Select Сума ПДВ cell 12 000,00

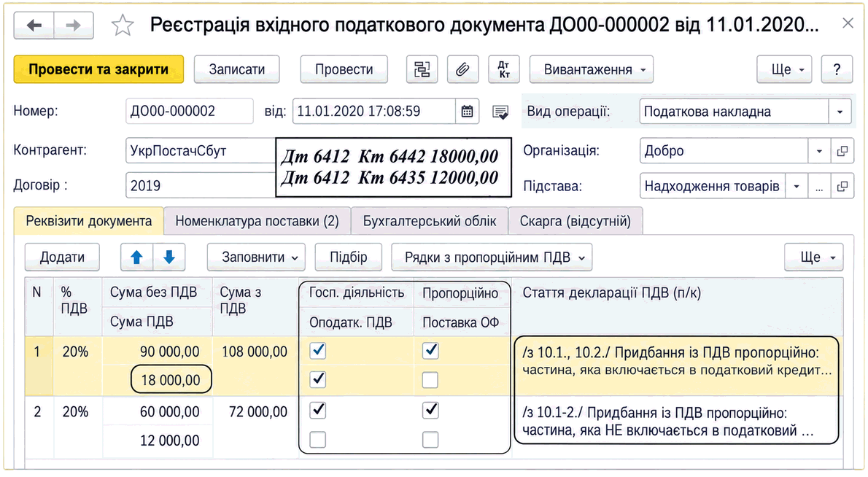(158, 441)
